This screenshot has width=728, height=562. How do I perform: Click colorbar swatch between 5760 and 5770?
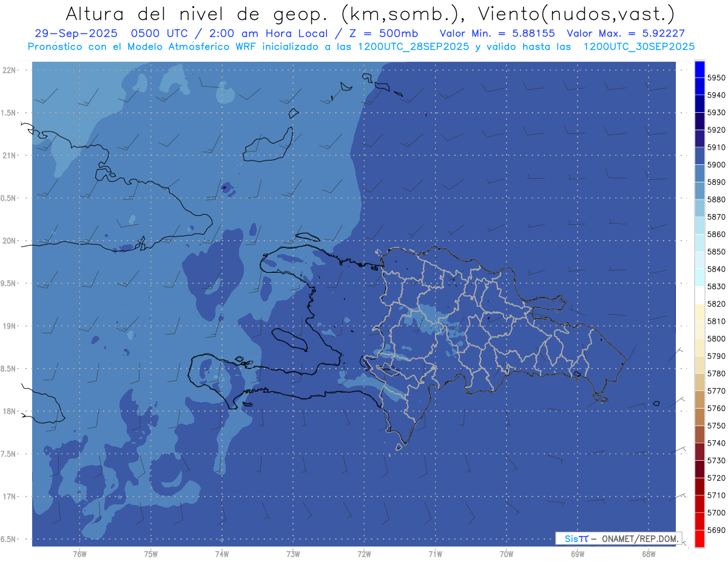coord(699,400)
